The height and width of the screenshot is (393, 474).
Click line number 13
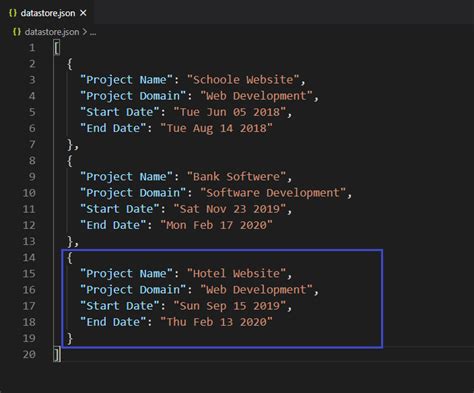[x=29, y=241]
